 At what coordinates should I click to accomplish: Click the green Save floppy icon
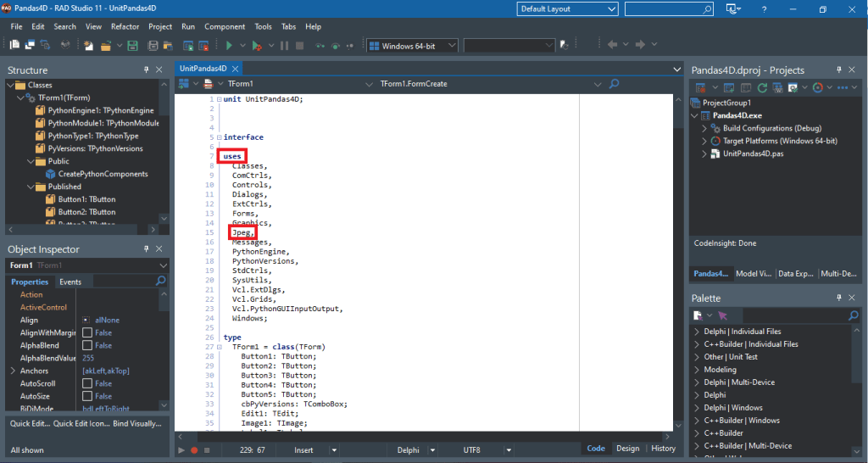(x=132, y=46)
